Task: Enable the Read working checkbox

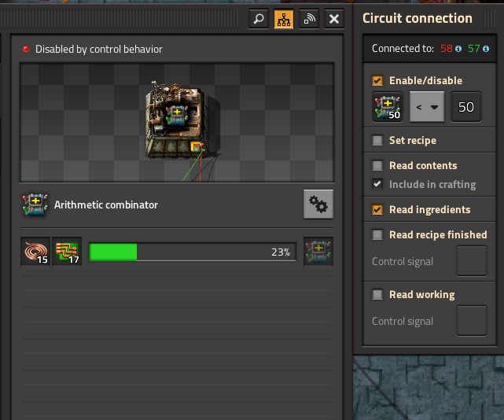Action: click(x=377, y=295)
